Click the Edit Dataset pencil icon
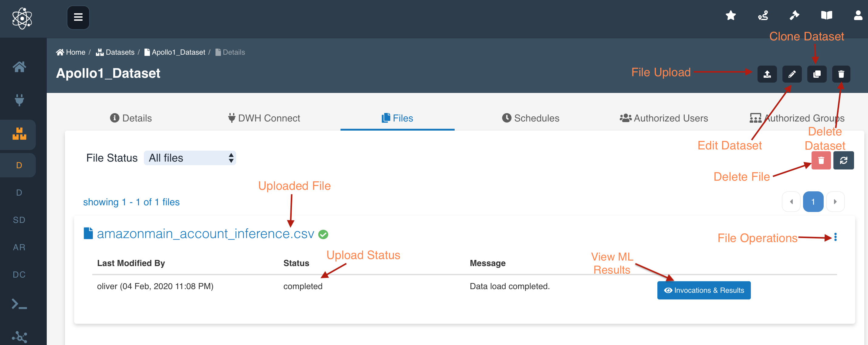 click(792, 74)
